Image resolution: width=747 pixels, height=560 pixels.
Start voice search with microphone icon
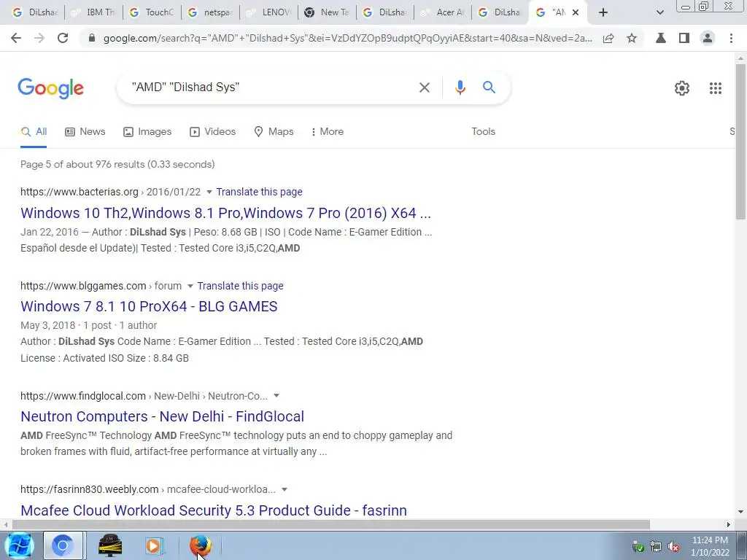click(x=460, y=87)
